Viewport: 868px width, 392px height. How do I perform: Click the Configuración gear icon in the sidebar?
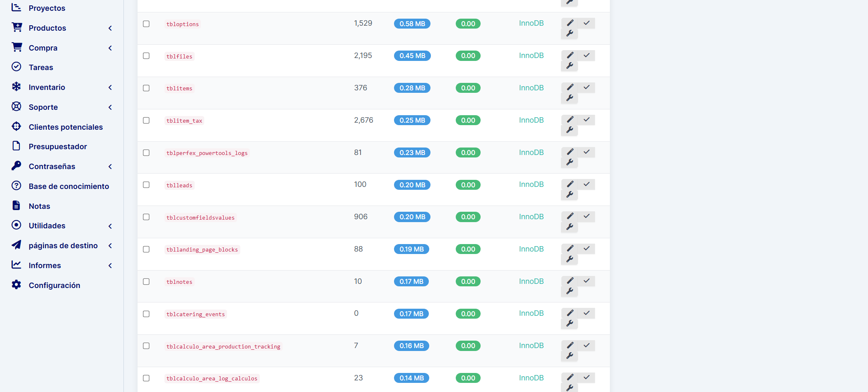point(17,285)
